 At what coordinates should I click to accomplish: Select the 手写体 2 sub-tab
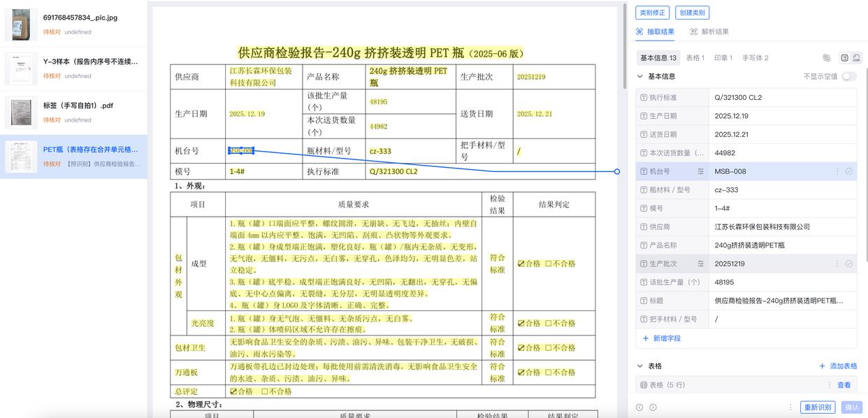click(x=755, y=58)
